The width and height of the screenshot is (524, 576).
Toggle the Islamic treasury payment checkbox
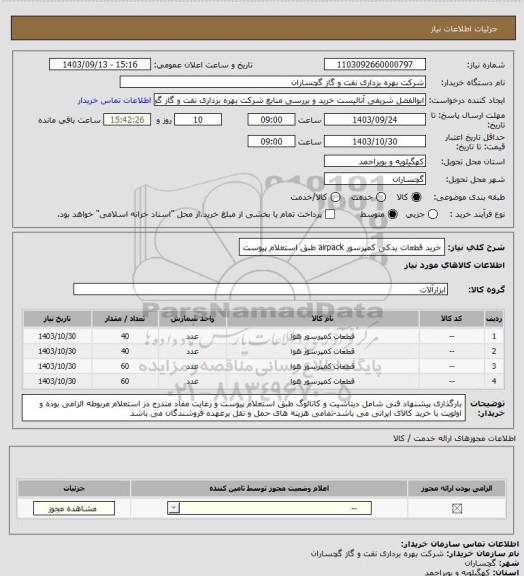coord(330,214)
